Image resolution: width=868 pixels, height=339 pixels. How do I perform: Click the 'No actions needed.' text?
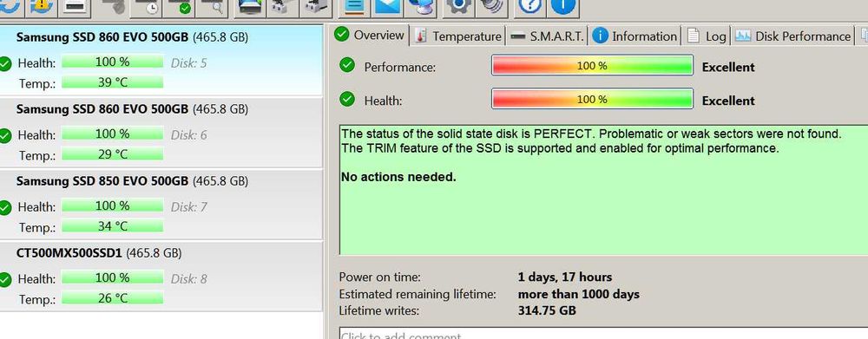tap(398, 177)
